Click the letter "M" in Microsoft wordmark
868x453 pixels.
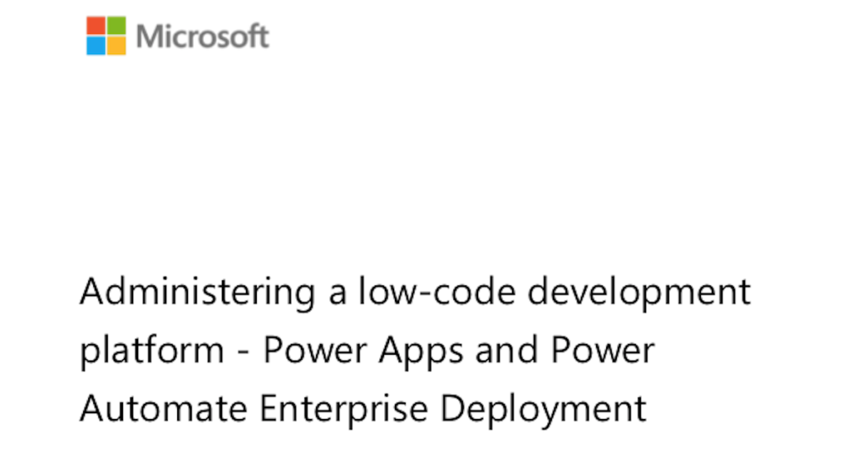coord(150,36)
